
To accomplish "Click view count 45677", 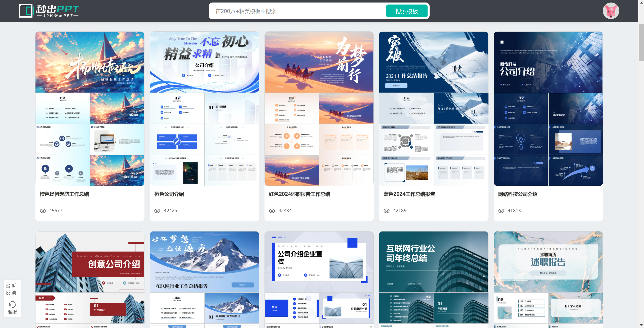I will (56, 211).
